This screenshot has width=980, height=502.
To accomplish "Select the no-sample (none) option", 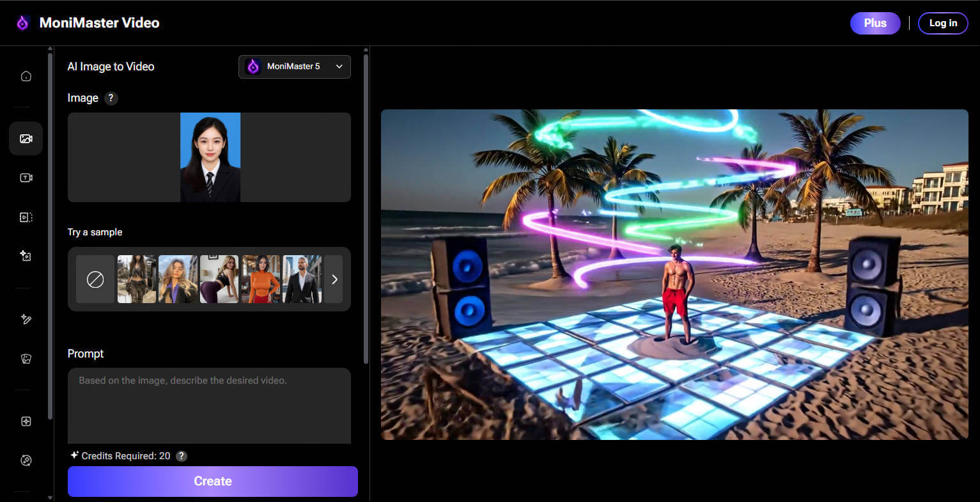I will (95, 279).
